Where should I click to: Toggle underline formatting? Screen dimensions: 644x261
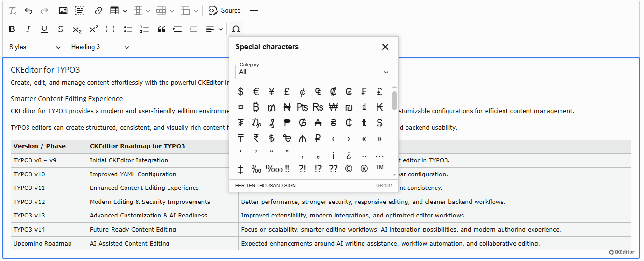click(44, 29)
